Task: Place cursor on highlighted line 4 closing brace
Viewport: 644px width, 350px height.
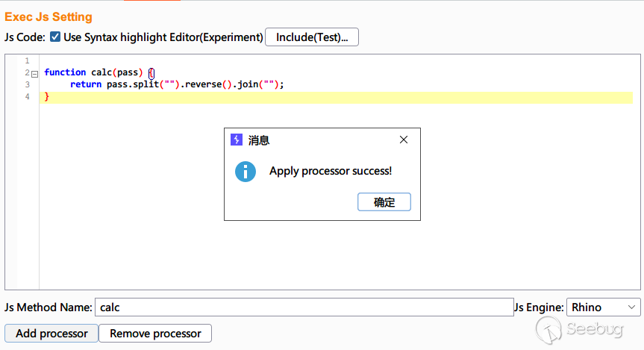Action: pyautogui.click(x=47, y=96)
